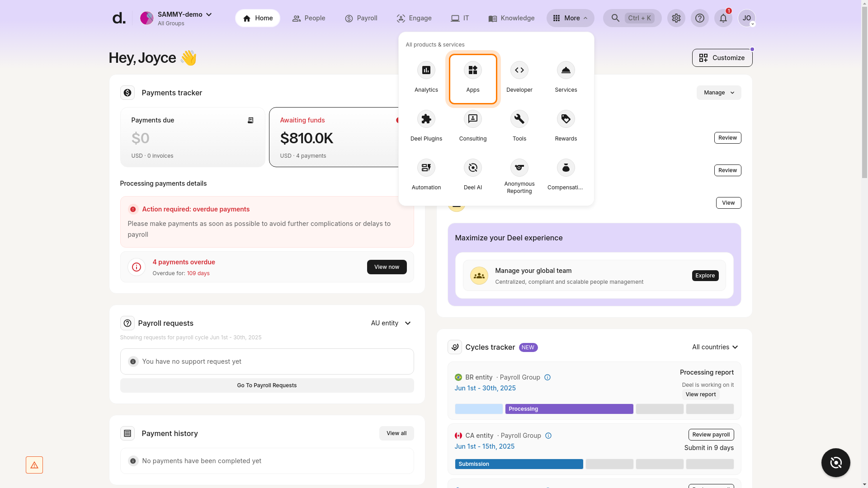Open the Deel AI icon
This screenshot has height=488, width=868.
click(472, 168)
